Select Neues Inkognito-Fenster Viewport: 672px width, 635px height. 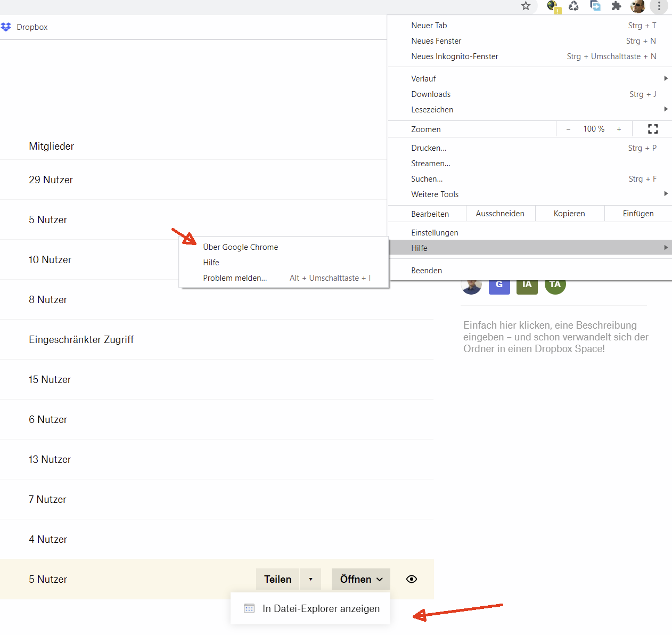click(x=530, y=56)
